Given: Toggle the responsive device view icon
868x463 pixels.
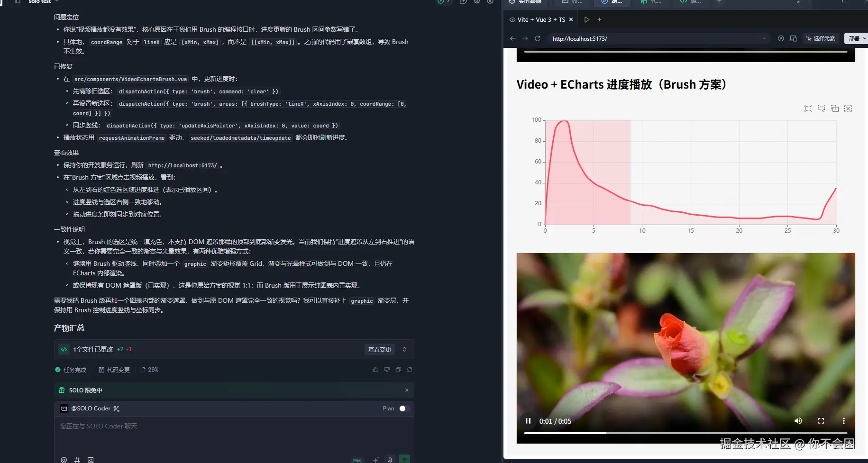Looking at the screenshot, I should [793, 38].
